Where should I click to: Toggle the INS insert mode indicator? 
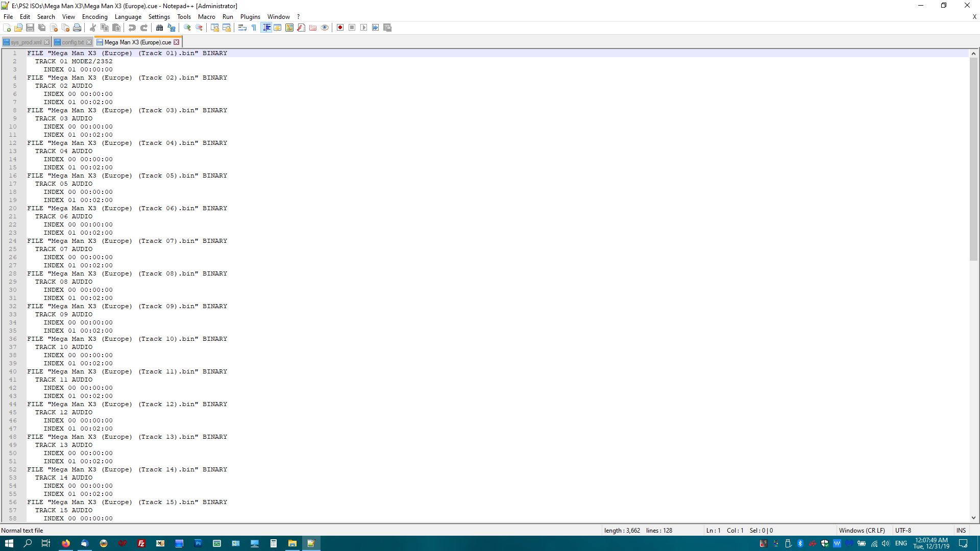(961, 531)
